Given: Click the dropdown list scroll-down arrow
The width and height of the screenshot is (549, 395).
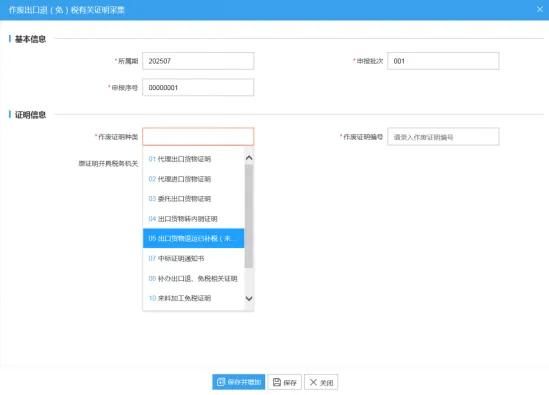Looking at the screenshot, I should (x=249, y=299).
